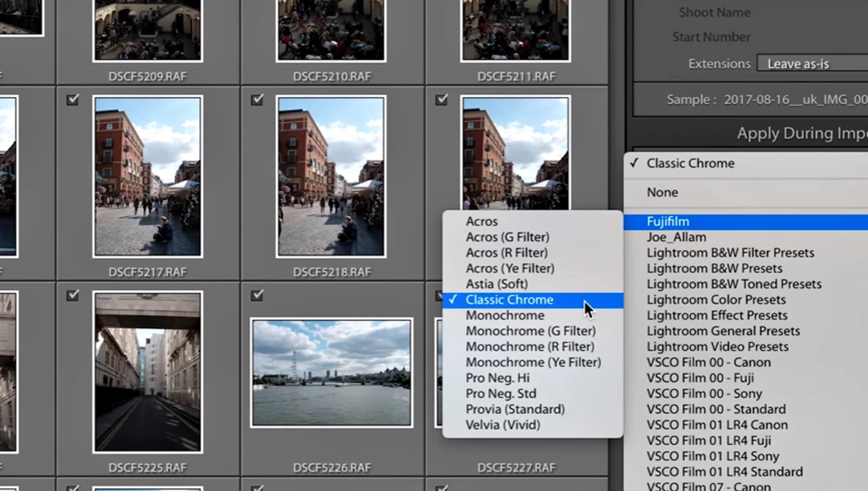868x491 pixels.
Task: Choose the Acros (R Filter) preset
Action: (533, 252)
